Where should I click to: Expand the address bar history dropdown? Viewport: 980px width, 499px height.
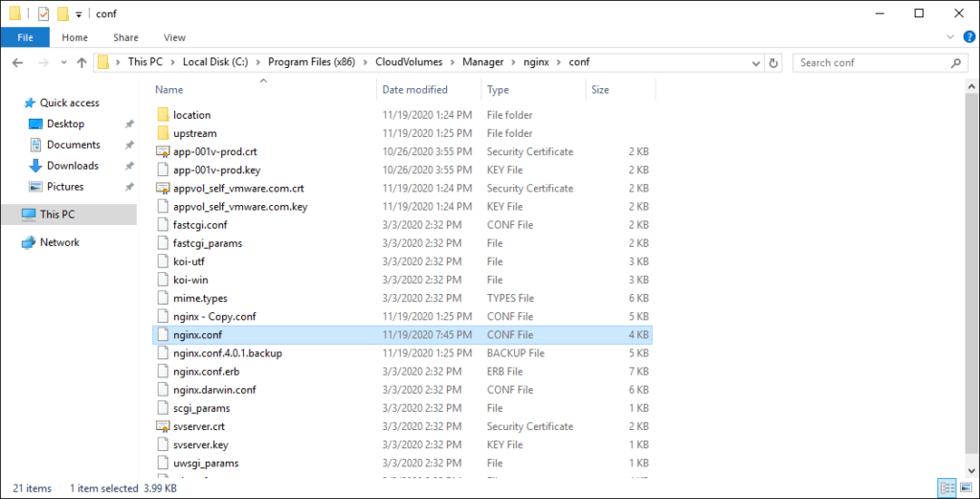(755, 62)
